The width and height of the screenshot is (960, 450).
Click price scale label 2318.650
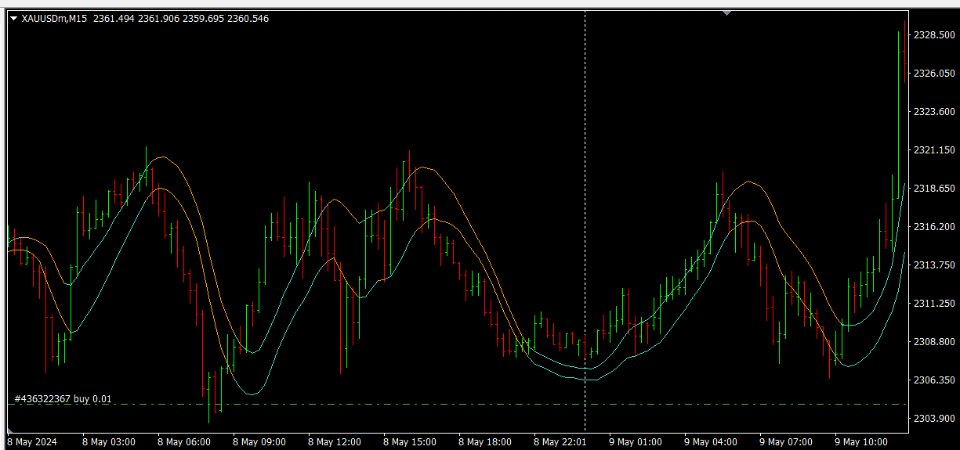(x=934, y=189)
